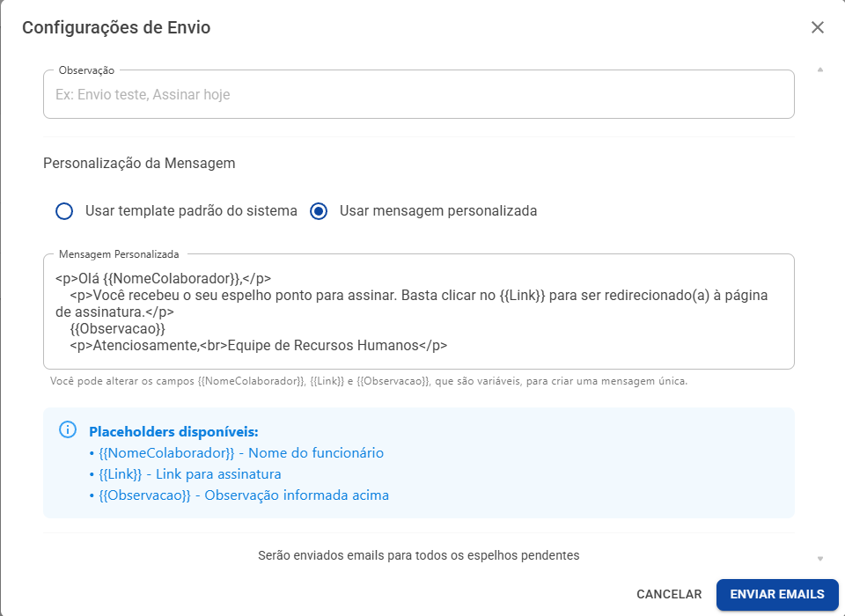Click the {{NomeColaborador}} - Nome do funcionário line
The image size is (845, 616).
point(237,452)
